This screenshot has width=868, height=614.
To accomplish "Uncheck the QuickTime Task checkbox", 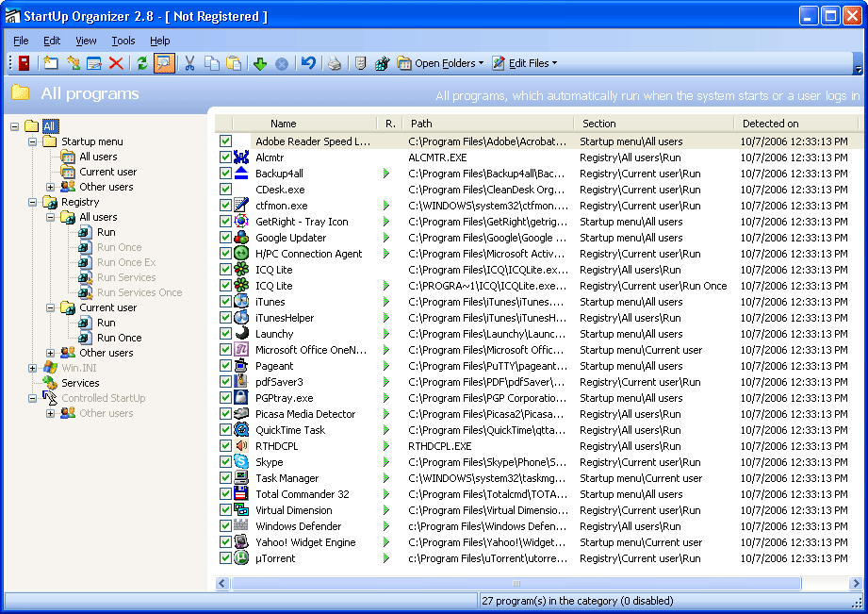I will click(x=225, y=429).
